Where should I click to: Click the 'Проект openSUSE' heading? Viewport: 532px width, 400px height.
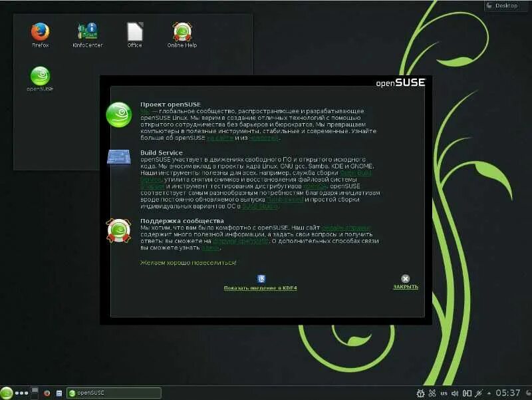click(x=171, y=104)
